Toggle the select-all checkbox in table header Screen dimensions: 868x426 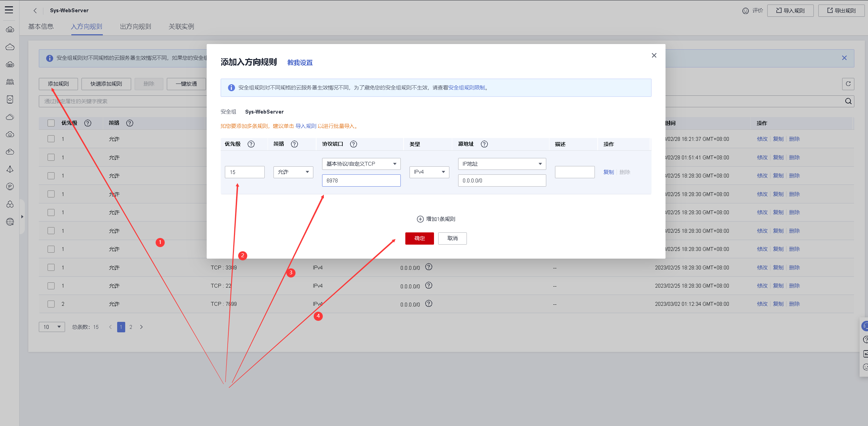[x=51, y=123]
